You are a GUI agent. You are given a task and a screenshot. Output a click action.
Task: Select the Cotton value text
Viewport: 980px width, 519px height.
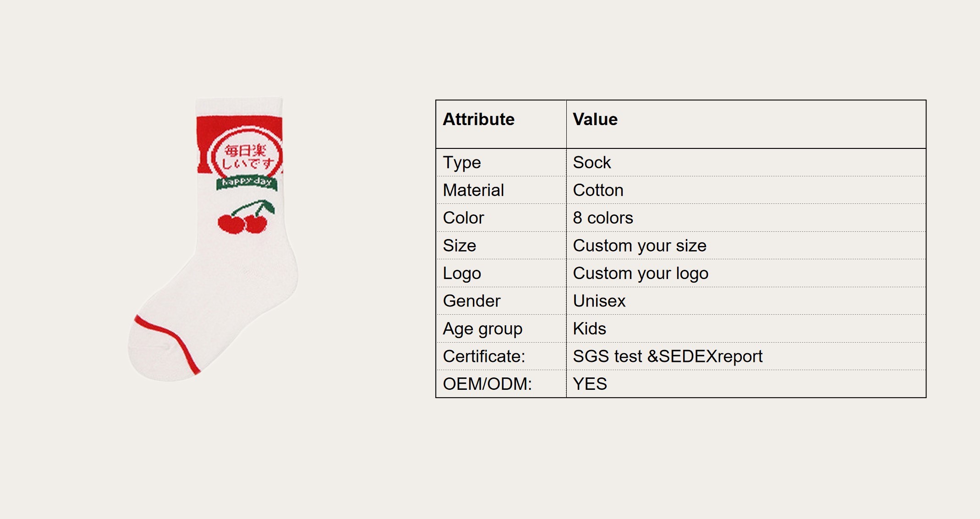598,190
